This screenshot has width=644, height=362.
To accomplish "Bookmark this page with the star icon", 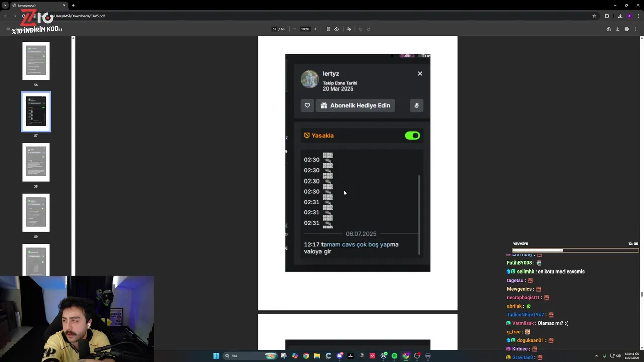I will 594,16.
